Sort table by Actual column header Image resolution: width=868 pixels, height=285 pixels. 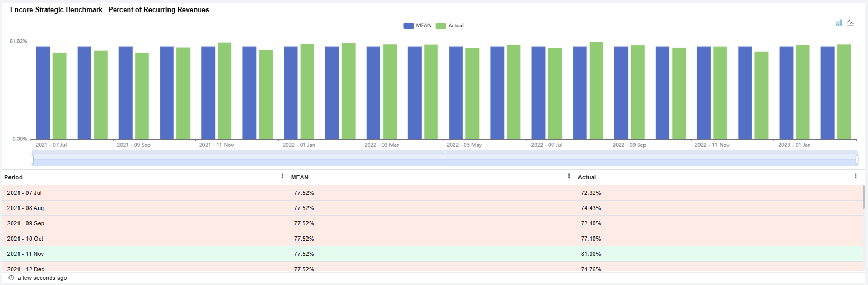click(x=586, y=177)
